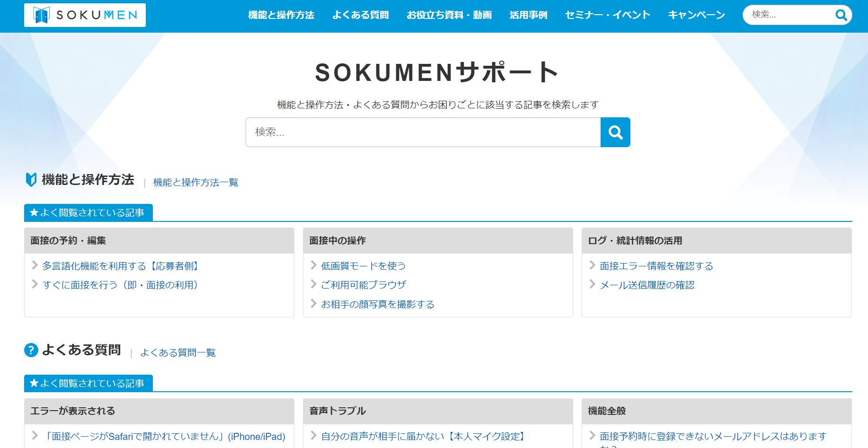This screenshot has width=868, height=448.
Task: Click the question mark icon beside よくある質問
Action: point(31,350)
